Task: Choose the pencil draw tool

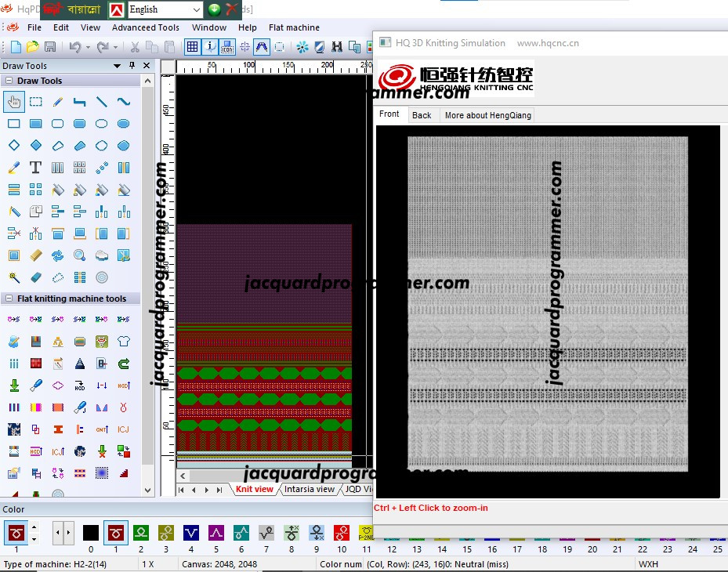Action: pyautogui.click(x=57, y=102)
